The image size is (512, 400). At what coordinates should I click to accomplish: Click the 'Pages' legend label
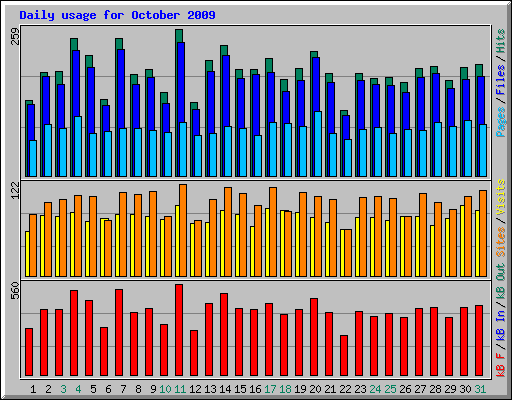click(500, 122)
